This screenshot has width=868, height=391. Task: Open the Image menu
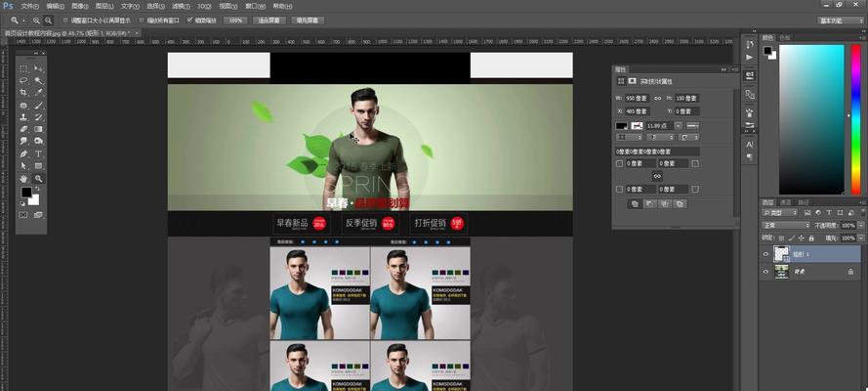coord(80,6)
